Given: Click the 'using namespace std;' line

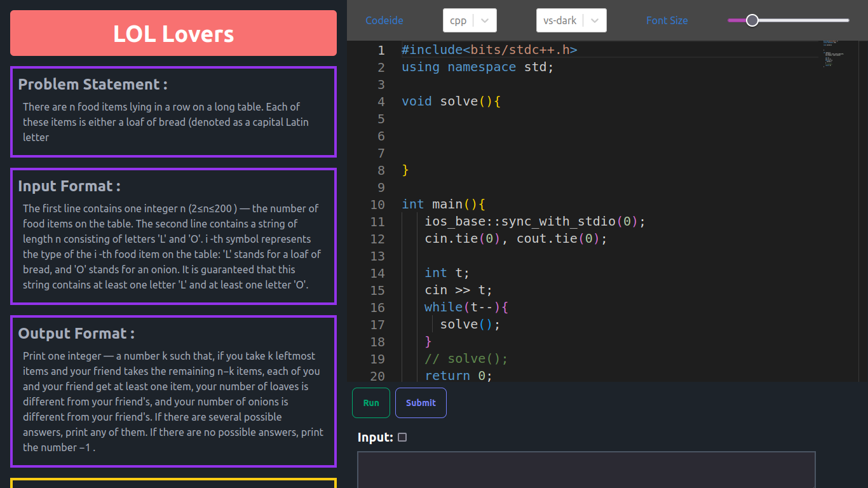Looking at the screenshot, I should coord(478,67).
